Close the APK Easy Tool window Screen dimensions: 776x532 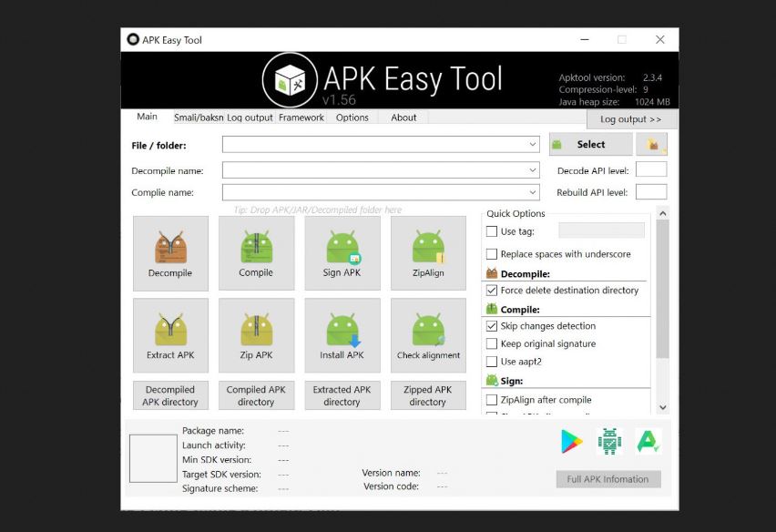pyautogui.click(x=660, y=39)
